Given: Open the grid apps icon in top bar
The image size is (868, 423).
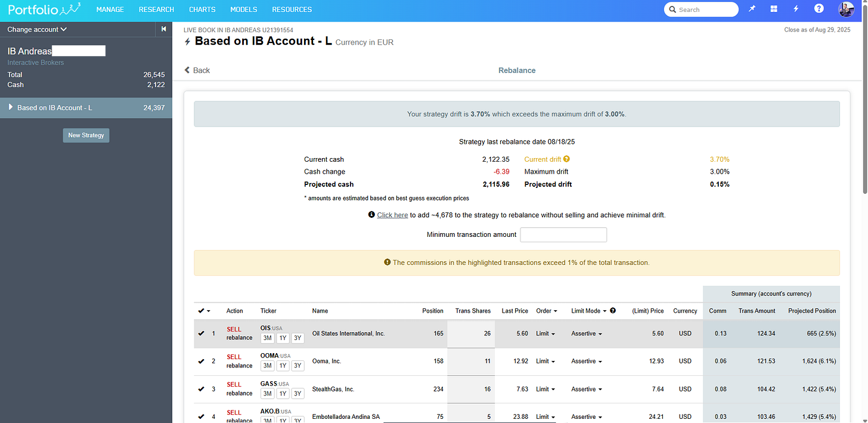Looking at the screenshot, I should tap(774, 9).
